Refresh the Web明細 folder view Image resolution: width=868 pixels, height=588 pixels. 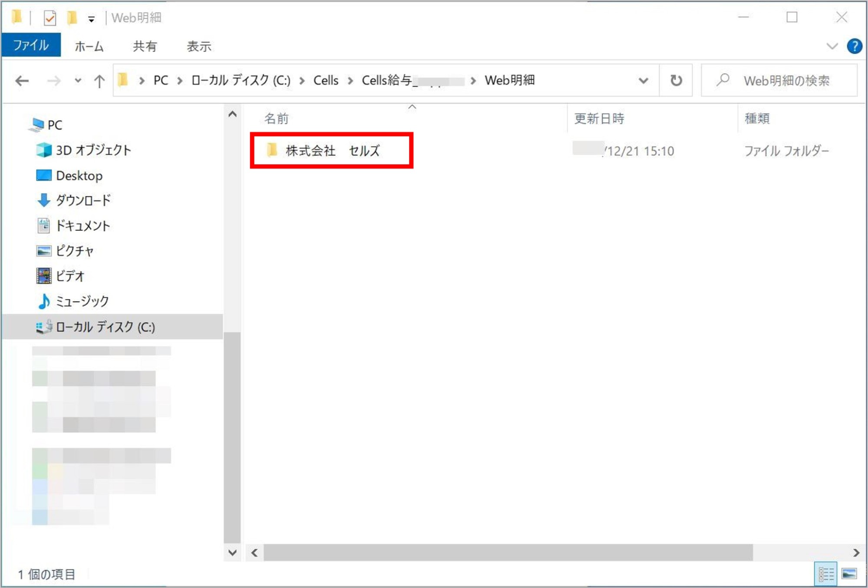click(x=676, y=80)
